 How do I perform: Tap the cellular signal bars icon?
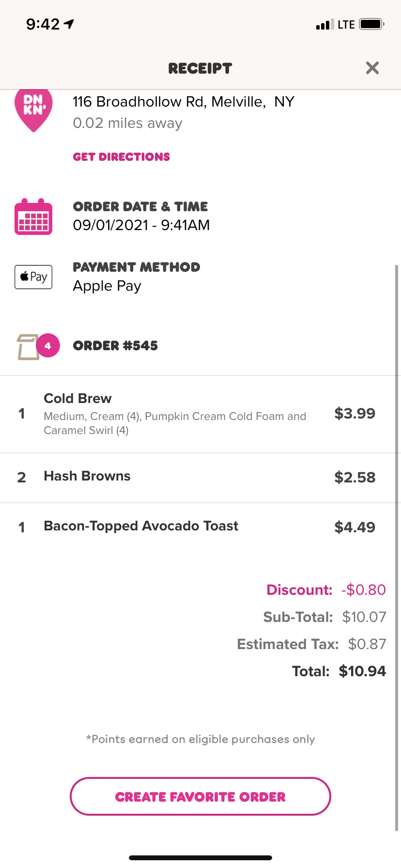(324, 25)
